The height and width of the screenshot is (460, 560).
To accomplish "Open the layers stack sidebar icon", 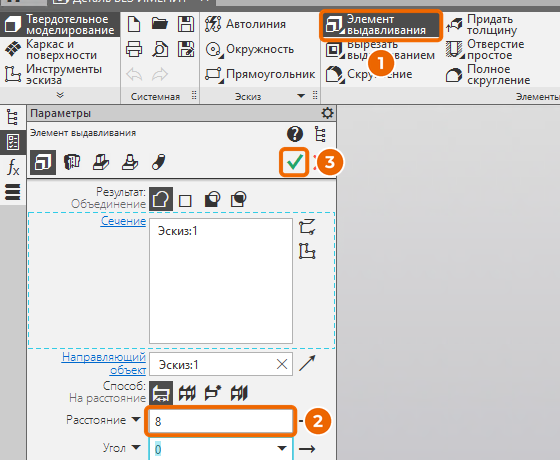I will pyautogui.click(x=12, y=192).
